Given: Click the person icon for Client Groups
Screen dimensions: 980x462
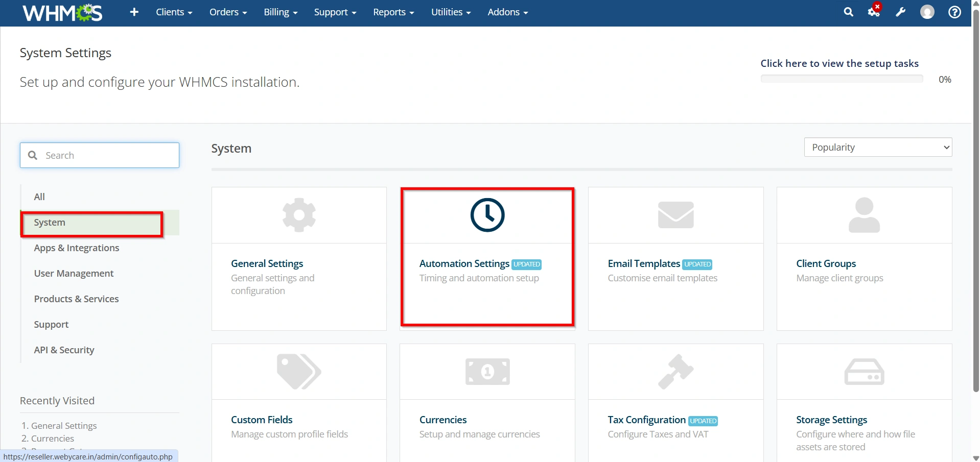Looking at the screenshot, I should point(864,215).
